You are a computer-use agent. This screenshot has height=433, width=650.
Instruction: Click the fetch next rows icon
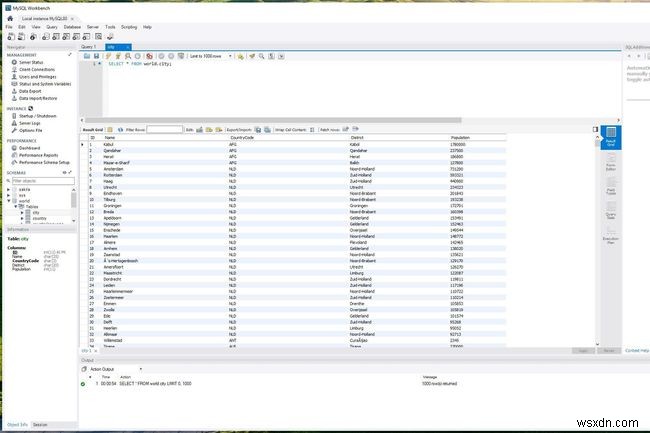point(346,129)
